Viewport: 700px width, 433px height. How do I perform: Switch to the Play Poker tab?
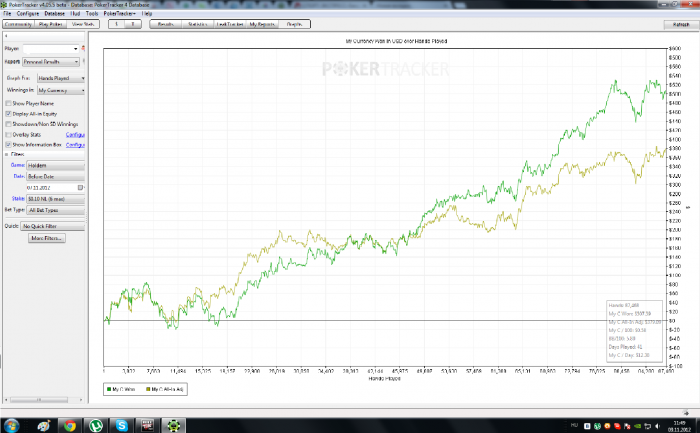coord(50,24)
